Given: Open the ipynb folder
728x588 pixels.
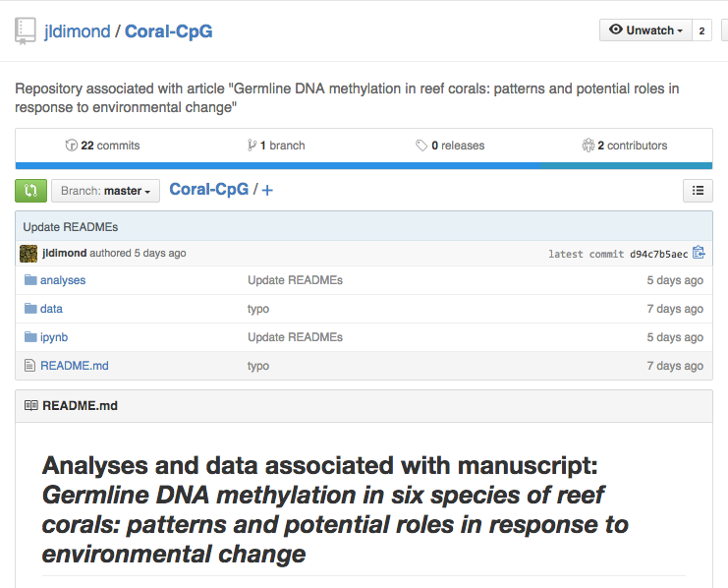Looking at the screenshot, I should pyautogui.click(x=54, y=337).
